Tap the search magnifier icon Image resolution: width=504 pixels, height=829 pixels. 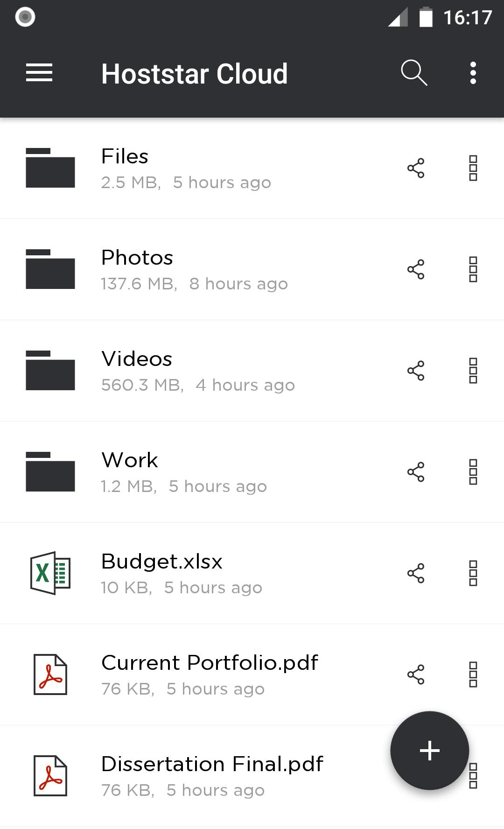(x=414, y=73)
